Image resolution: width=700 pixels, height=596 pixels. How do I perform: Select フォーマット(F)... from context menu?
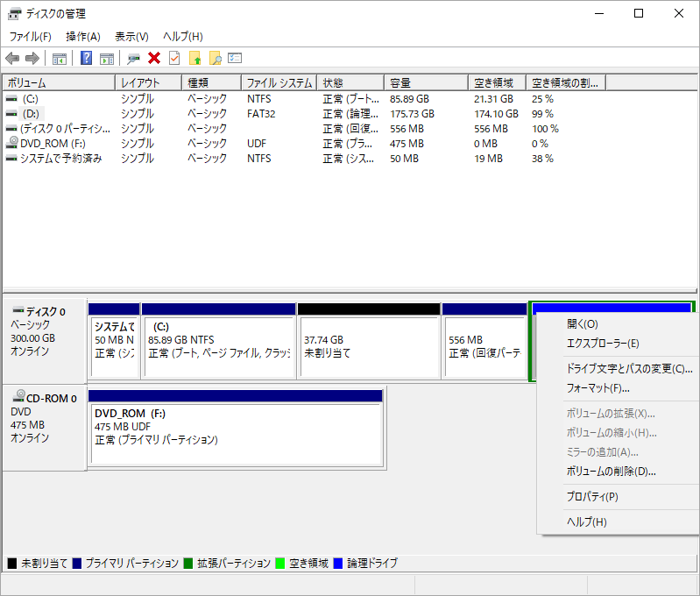[x=598, y=388]
